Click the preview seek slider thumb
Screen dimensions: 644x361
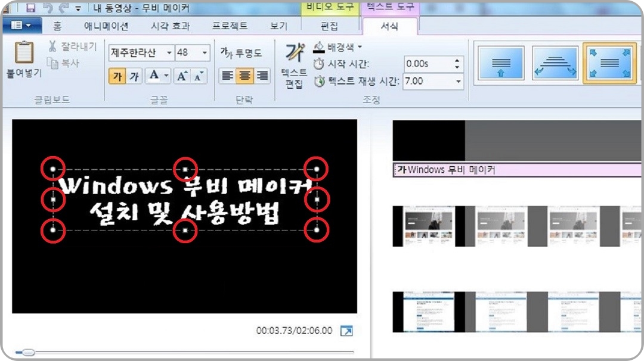pos(28,352)
